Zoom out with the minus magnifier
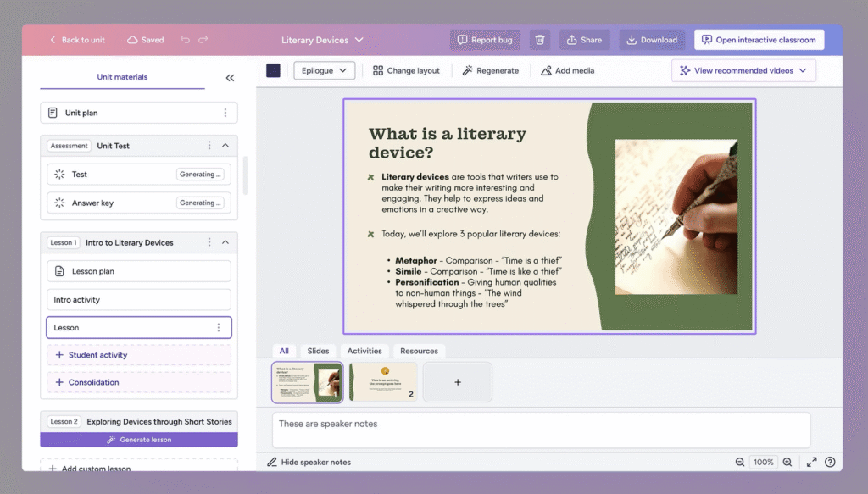868x494 pixels. (739, 462)
